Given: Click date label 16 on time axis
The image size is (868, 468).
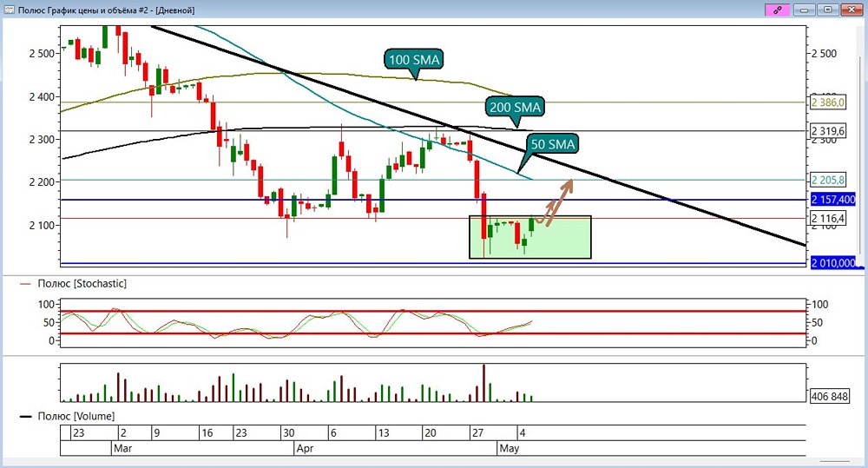Looking at the screenshot, I should click(207, 433).
